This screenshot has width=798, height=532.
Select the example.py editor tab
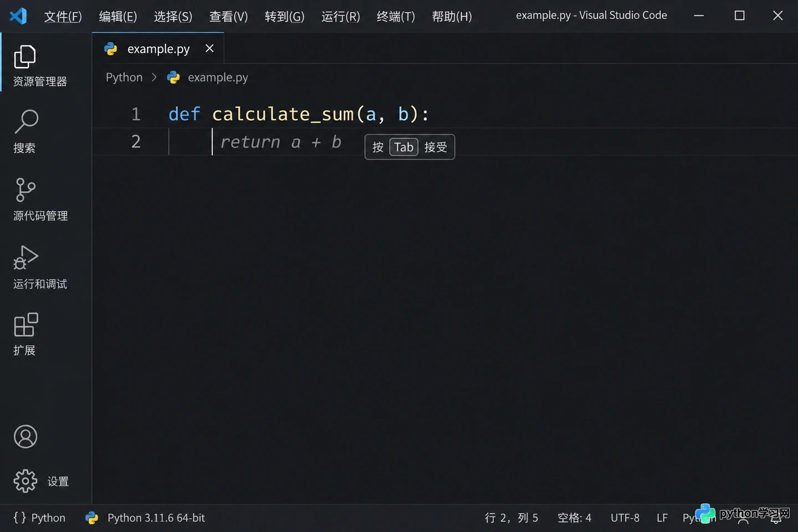[x=158, y=48]
